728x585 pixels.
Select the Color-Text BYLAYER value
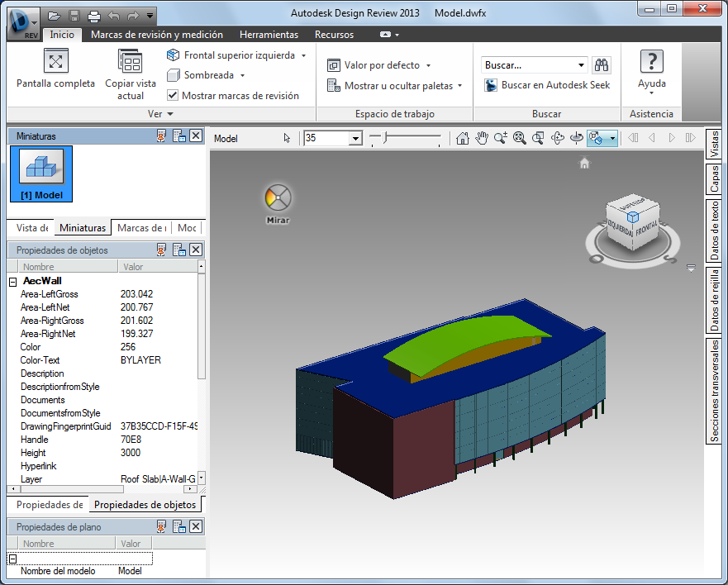140,360
